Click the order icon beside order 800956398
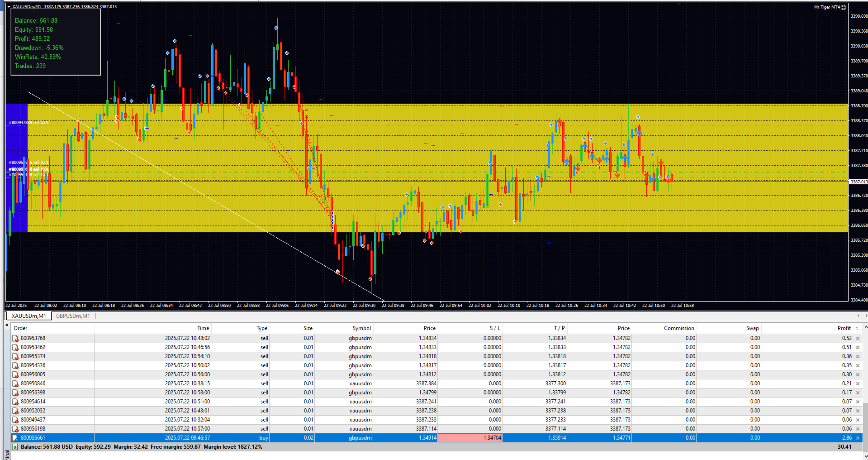The height and width of the screenshot is (460, 868). (15, 393)
